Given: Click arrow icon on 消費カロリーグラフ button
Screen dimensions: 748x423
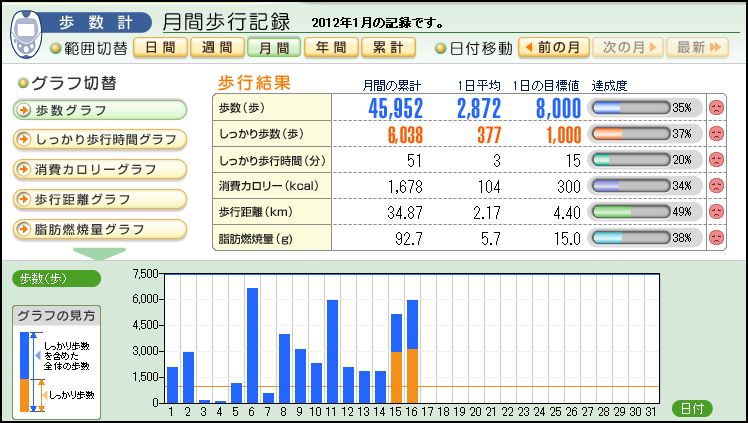Looking at the screenshot, I should click(x=22, y=169).
